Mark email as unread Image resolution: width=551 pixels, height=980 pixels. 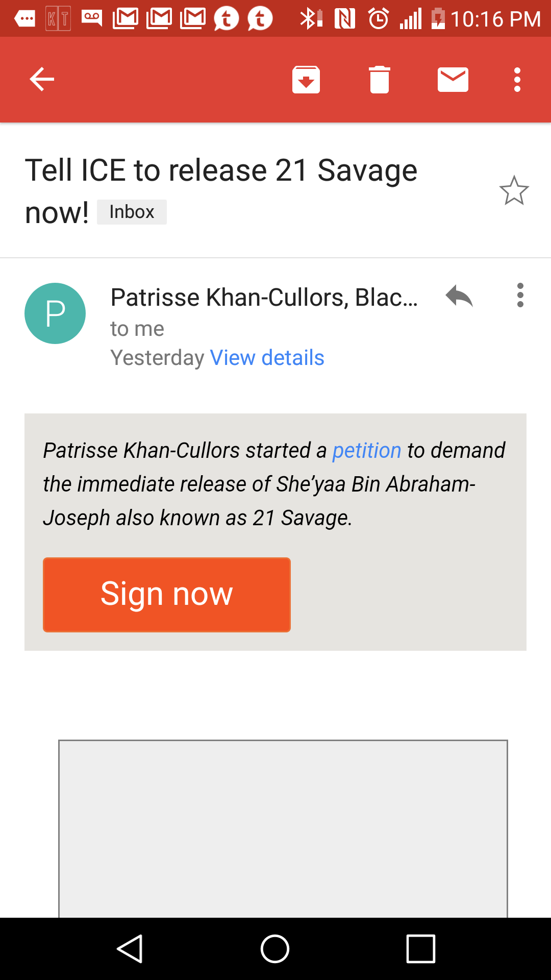pyautogui.click(x=453, y=80)
